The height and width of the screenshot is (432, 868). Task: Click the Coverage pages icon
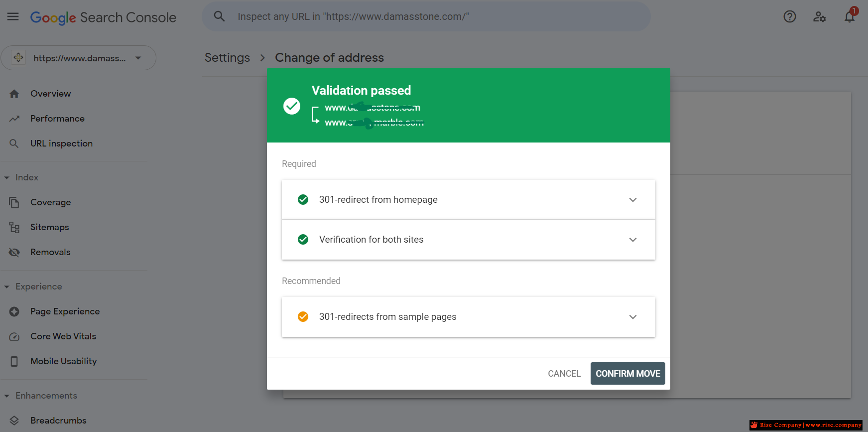(x=14, y=202)
